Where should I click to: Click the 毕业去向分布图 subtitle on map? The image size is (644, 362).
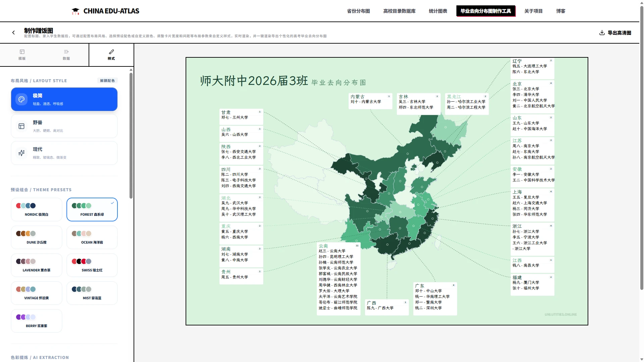click(339, 83)
